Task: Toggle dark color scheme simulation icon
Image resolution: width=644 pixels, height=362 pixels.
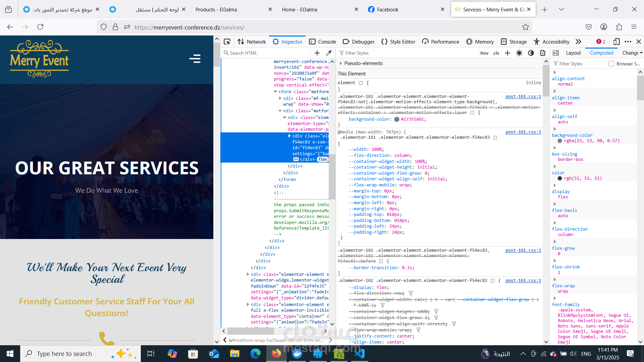Action: click(x=531, y=53)
